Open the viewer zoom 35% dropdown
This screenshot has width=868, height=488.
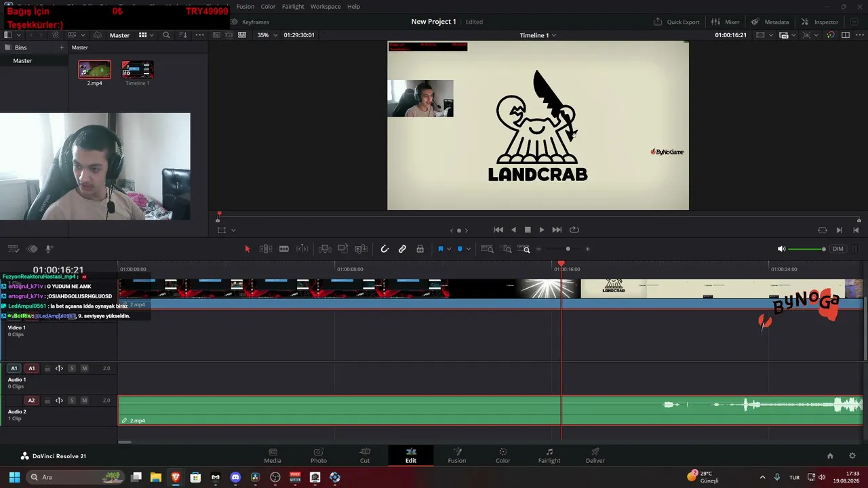267,35
